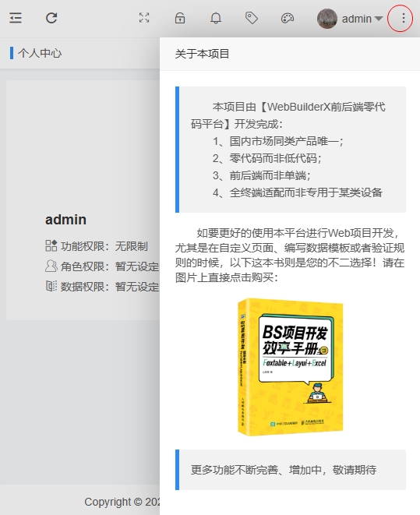Refresh the page with reload icon
This screenshot has width=420, height=515.
coord(51,18)
